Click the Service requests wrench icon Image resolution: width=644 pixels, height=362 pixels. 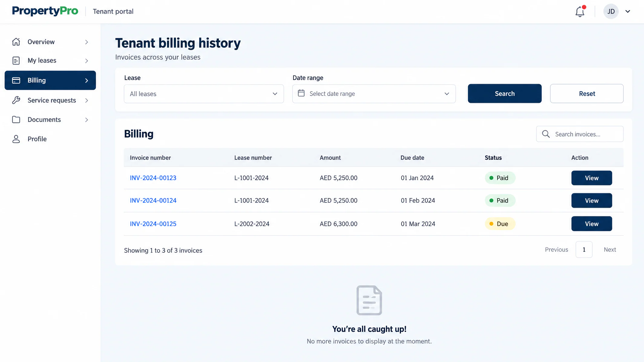(x=16, y=100)
